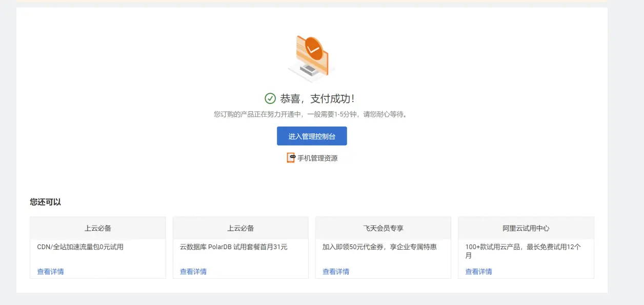Select the 飞天会员专享 card header

click(x=383, y=228)
